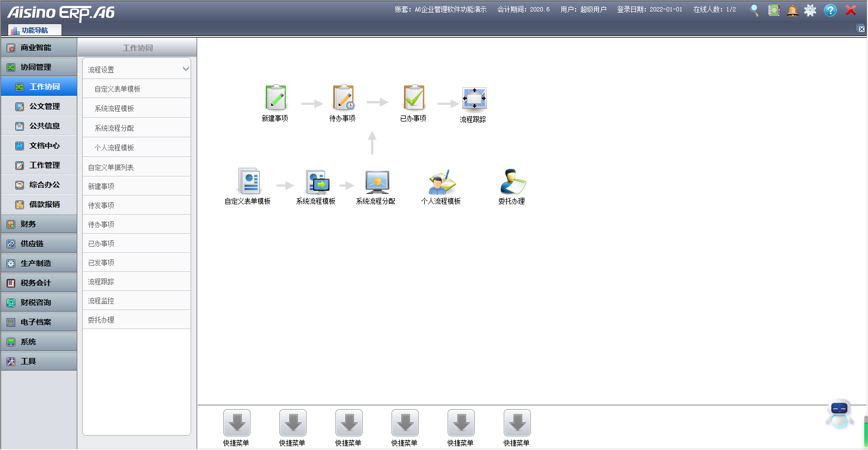Open the 个人流程模板 icon in the diagram
Image resolution: width=868 pixels, height=450 pixels.
442,182
